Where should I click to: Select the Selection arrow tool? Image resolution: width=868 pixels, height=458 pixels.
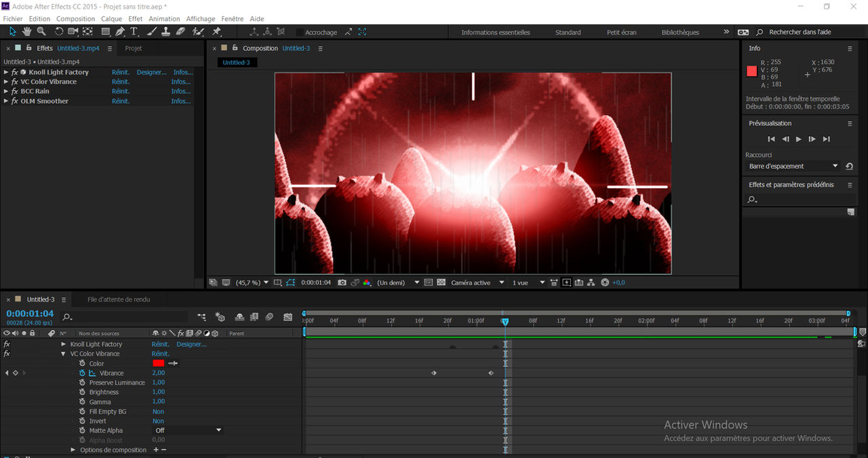click(12, 32)
